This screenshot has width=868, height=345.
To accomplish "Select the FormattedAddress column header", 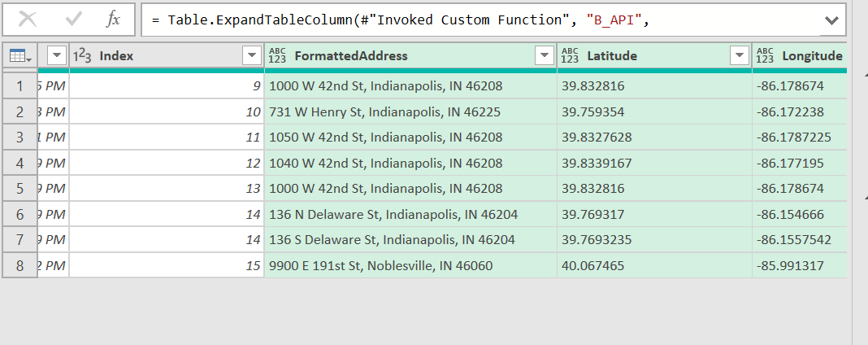I will click(410, 55).
